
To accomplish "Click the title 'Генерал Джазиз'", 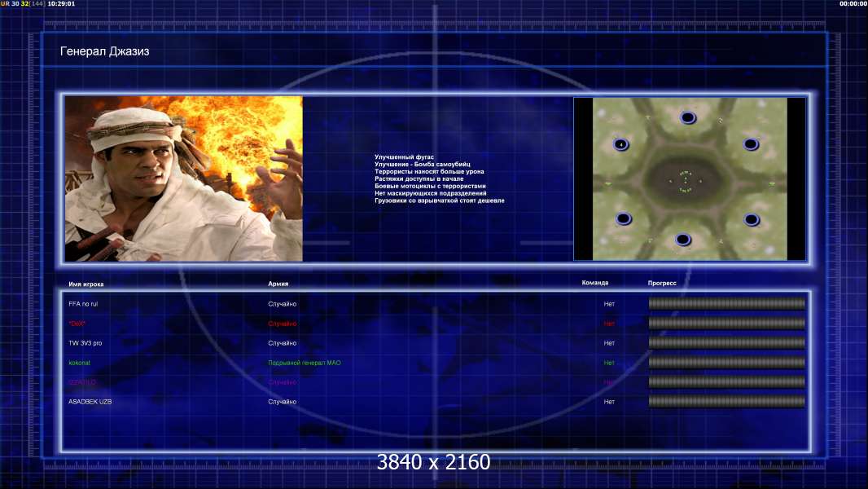I will [105, 51].
